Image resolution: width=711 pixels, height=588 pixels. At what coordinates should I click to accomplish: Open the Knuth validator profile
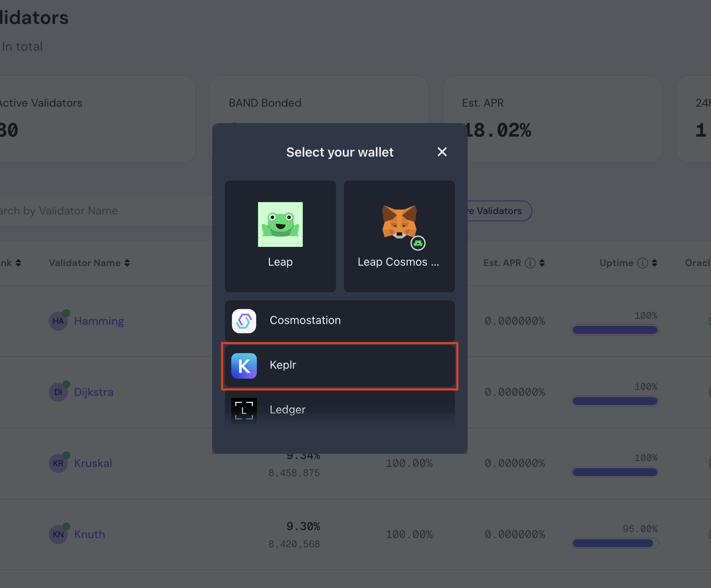click(89, 534)
